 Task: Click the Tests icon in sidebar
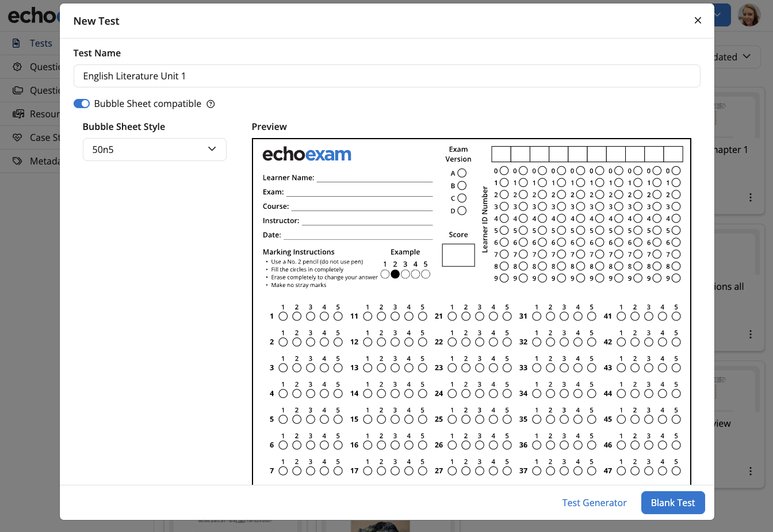17,43
